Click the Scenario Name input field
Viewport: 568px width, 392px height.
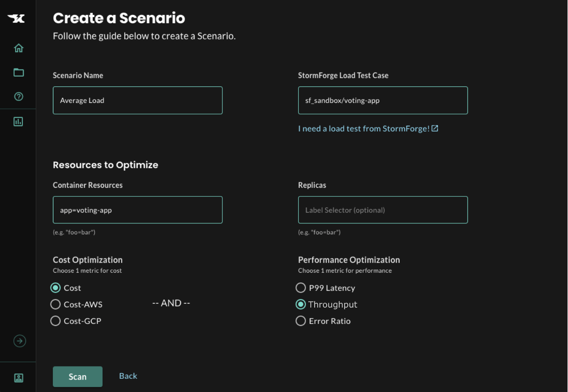(137, 100)
